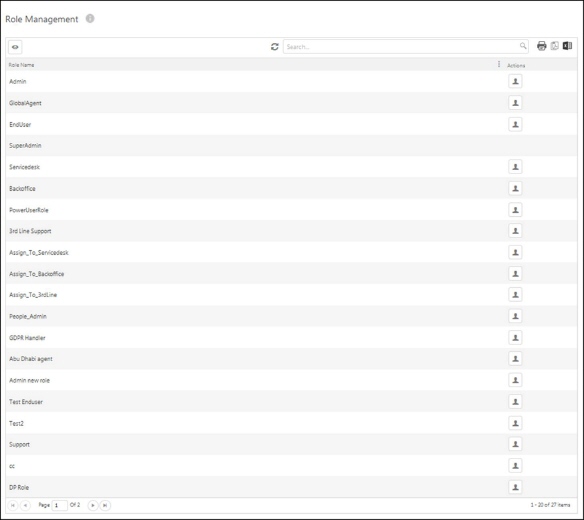Viewport: 584px width, 520px height.
Task: Refresh the role list
Action: click(274, 47)
